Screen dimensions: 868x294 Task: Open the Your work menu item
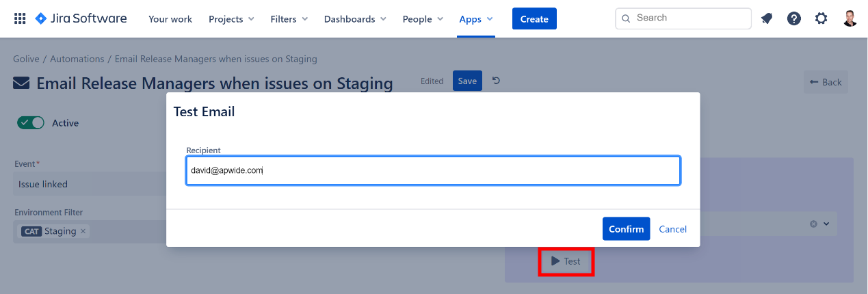[170, 19]
